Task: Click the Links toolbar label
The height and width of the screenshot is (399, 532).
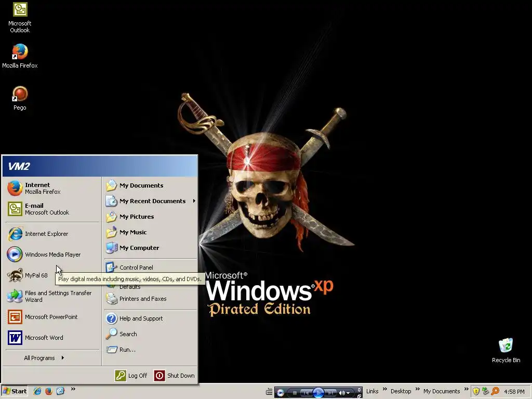Action: (x=372, y=391)
